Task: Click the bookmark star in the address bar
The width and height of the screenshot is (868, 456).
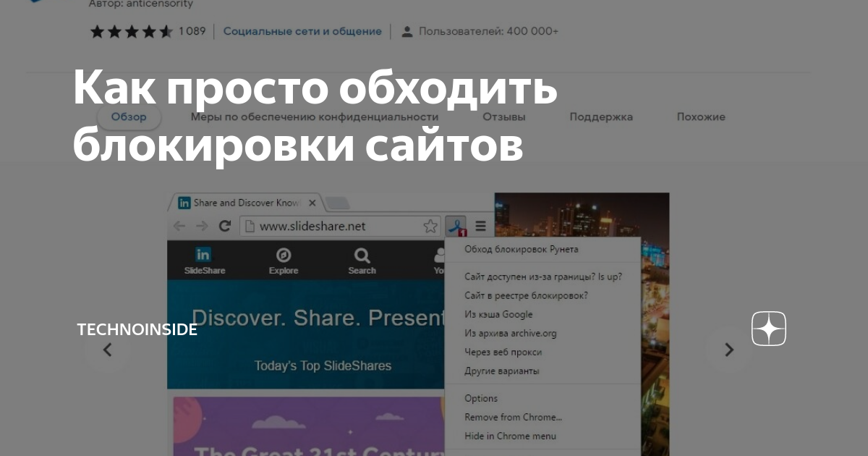Action: [x=430, y=226]
